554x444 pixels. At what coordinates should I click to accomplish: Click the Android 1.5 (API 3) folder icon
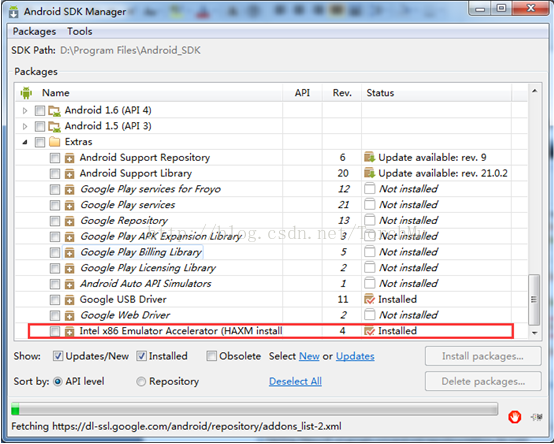(54, 126)
